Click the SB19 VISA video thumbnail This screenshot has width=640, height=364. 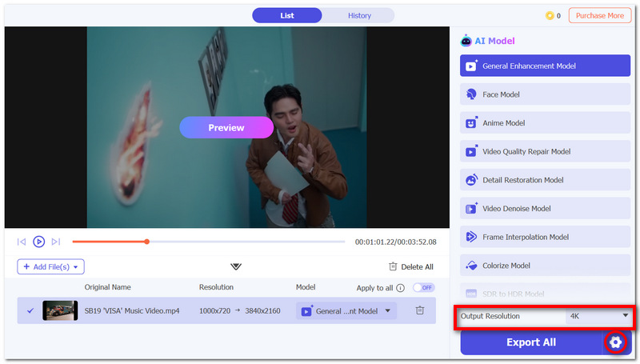click(60, 310)
